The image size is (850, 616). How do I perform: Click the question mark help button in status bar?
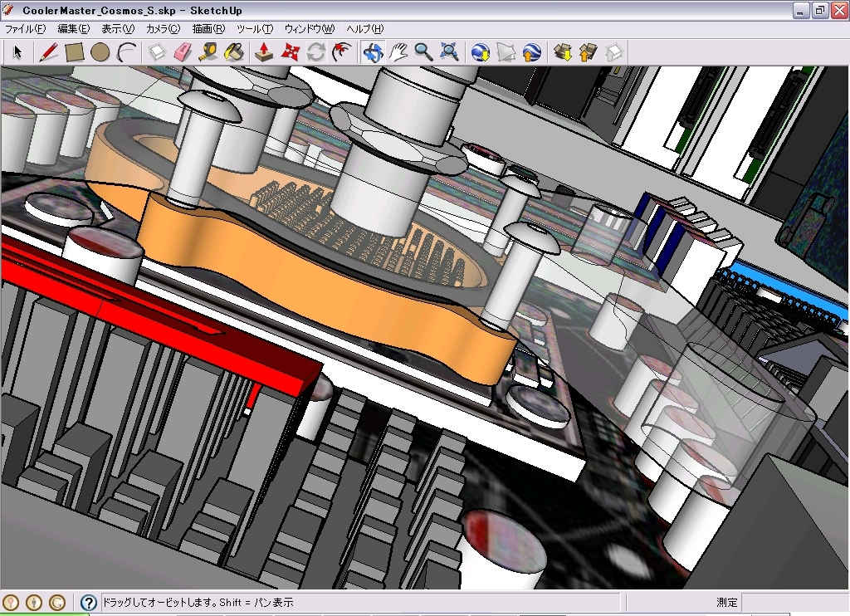tap(88, 603)
